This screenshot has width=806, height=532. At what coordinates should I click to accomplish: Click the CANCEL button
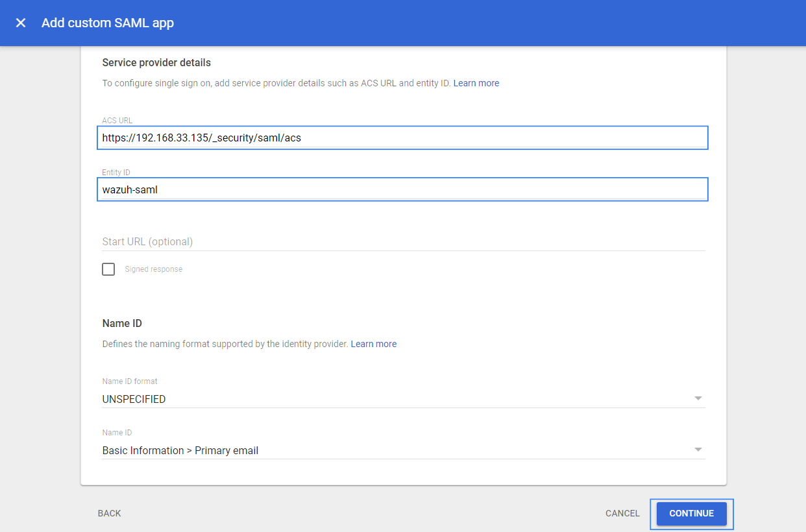tap(622, 513)
